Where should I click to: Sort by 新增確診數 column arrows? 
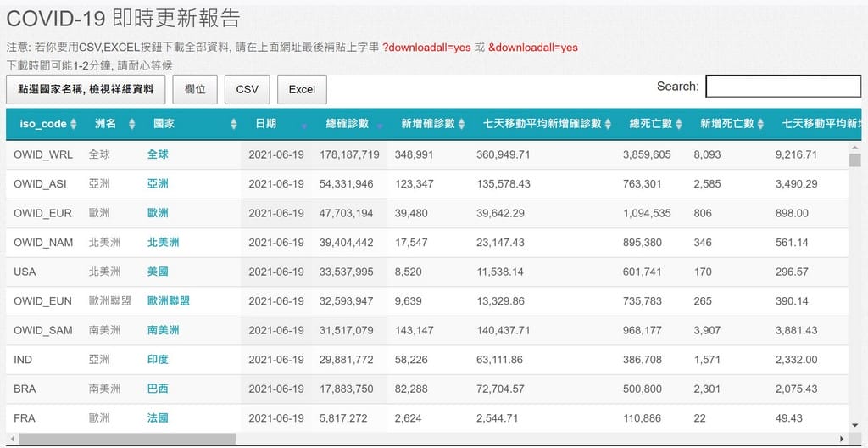click(462, 124)
